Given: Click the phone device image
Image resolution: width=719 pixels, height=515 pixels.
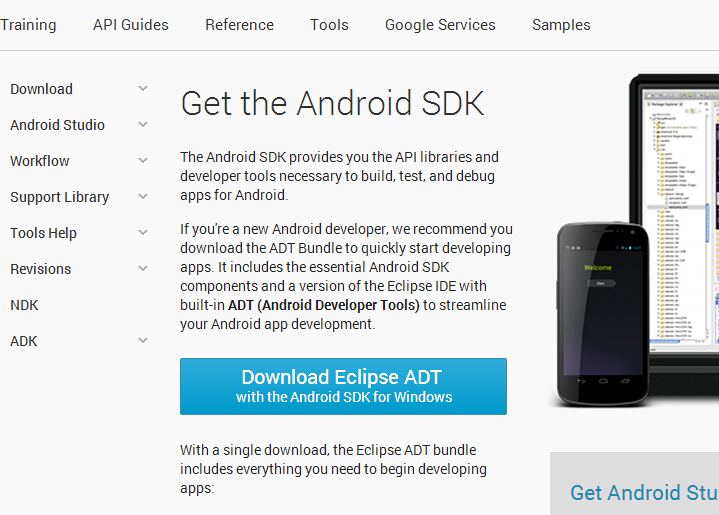Looking at the screenshot, I should [x=603, y=315].
